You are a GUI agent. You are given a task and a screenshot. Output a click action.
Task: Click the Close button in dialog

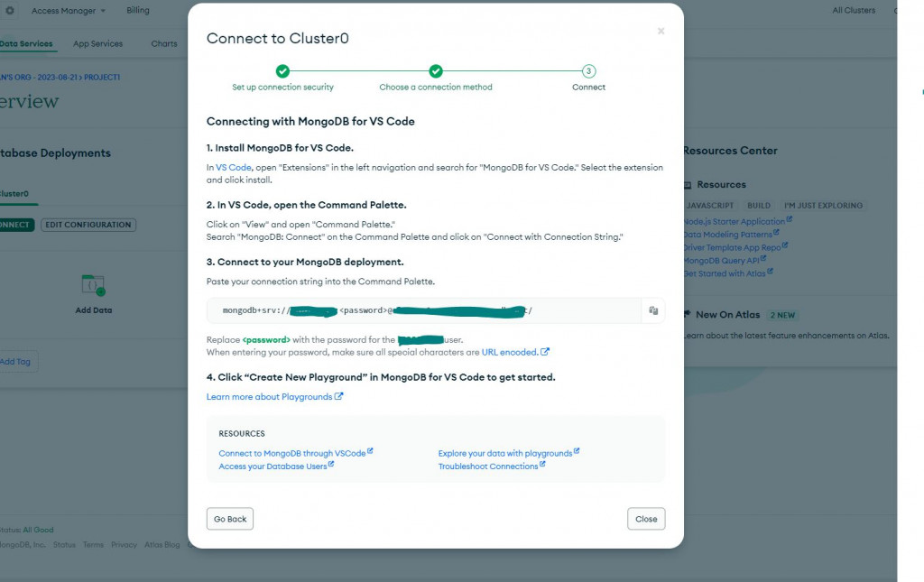(646, 519)
